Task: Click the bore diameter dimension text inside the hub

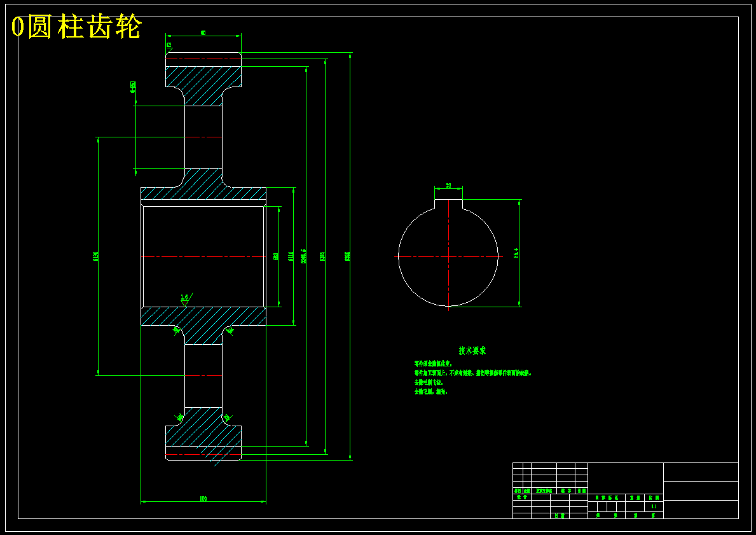Action: (276, 256)
